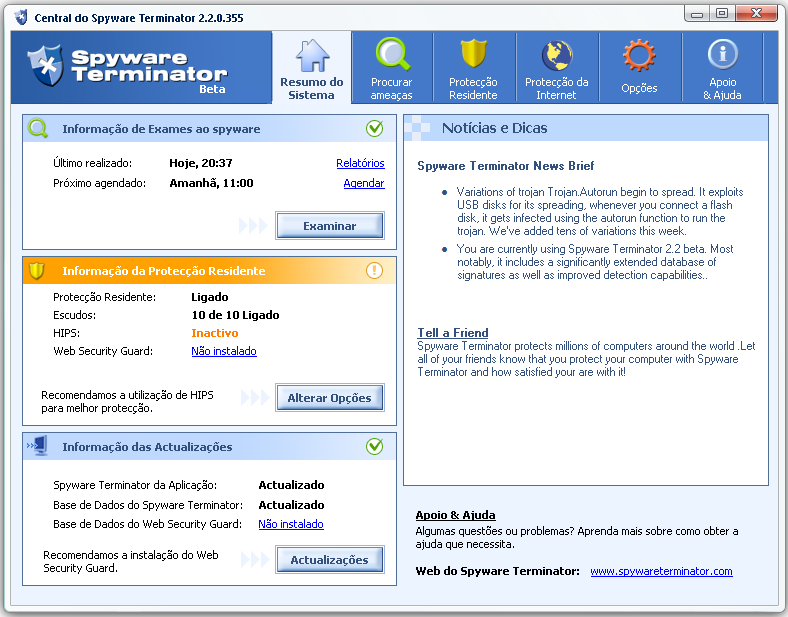
Task: Visit www.spywareterminator.com link
Action: pos(661,571)
